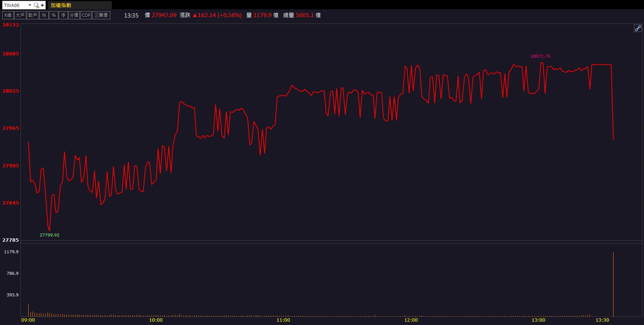Switch to K線 chart view
Viewport: 644px width, 325px height.
(8, 15)
